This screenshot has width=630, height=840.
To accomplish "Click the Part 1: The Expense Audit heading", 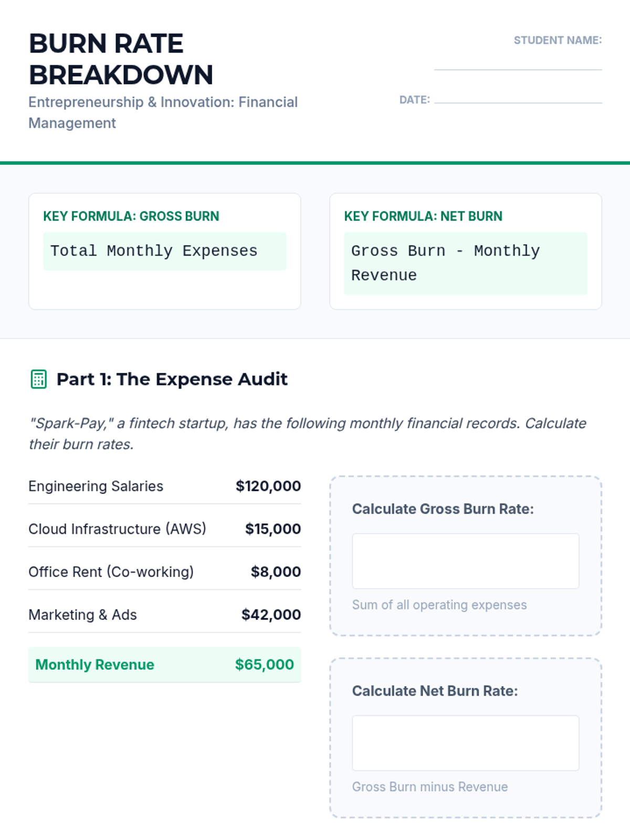I will coord(172,379).
